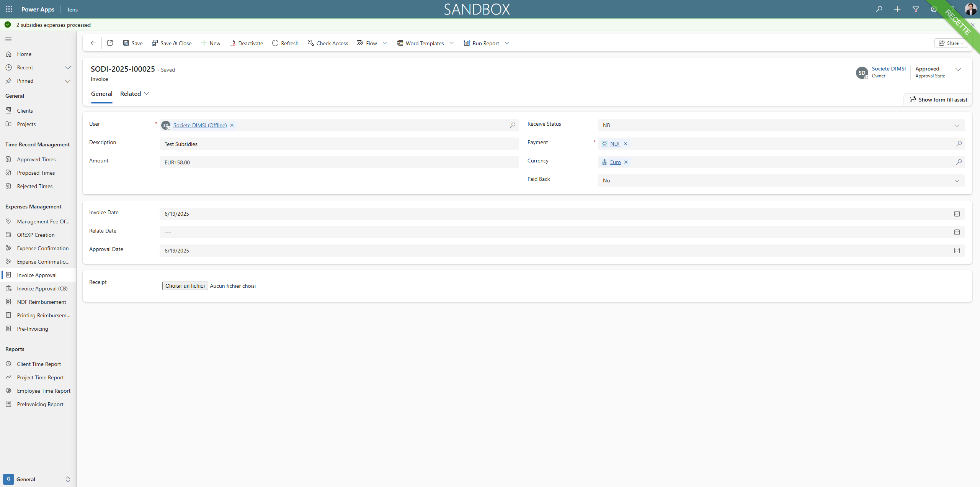Open the Relate Date calendar picker

tap(957, 232)
